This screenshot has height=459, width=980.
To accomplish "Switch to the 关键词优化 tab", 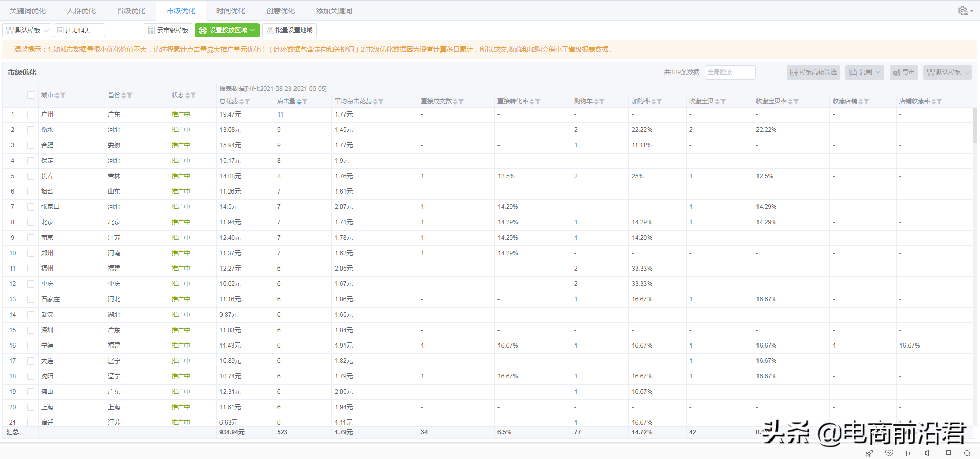I will point(28,11).
